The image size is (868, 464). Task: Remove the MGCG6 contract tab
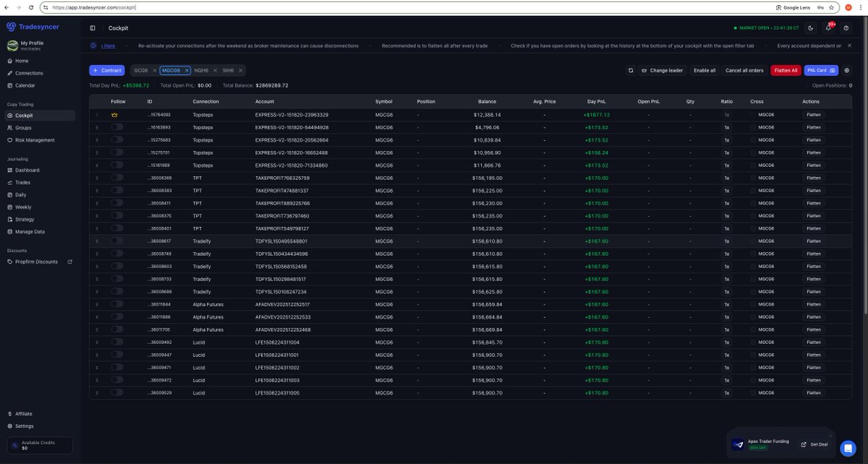(x=186, y=70)
